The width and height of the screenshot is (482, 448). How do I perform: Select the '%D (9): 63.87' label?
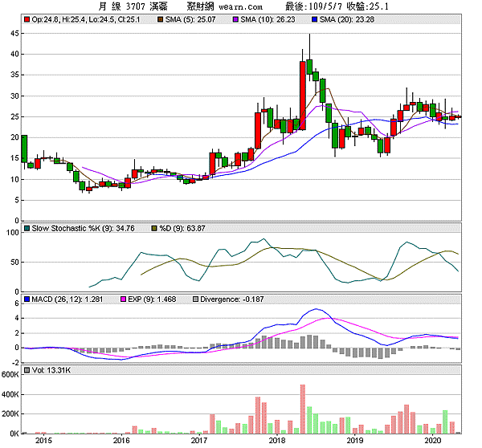[182, 228]
